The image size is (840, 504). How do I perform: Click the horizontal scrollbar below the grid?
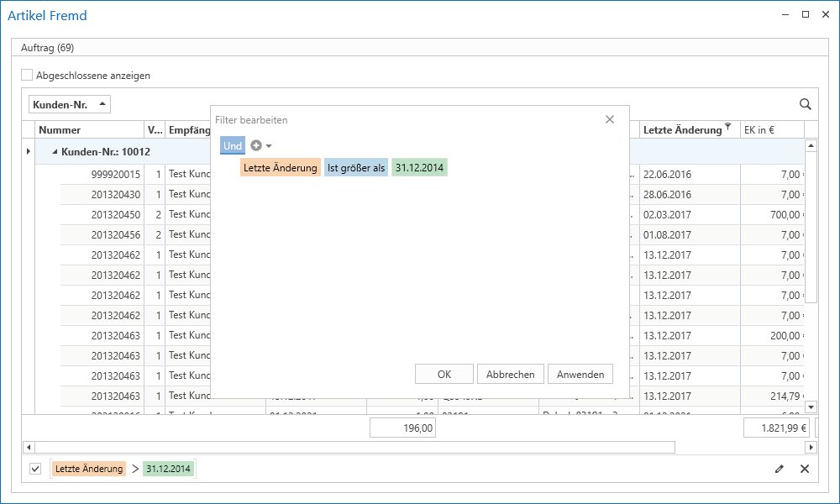353,448
